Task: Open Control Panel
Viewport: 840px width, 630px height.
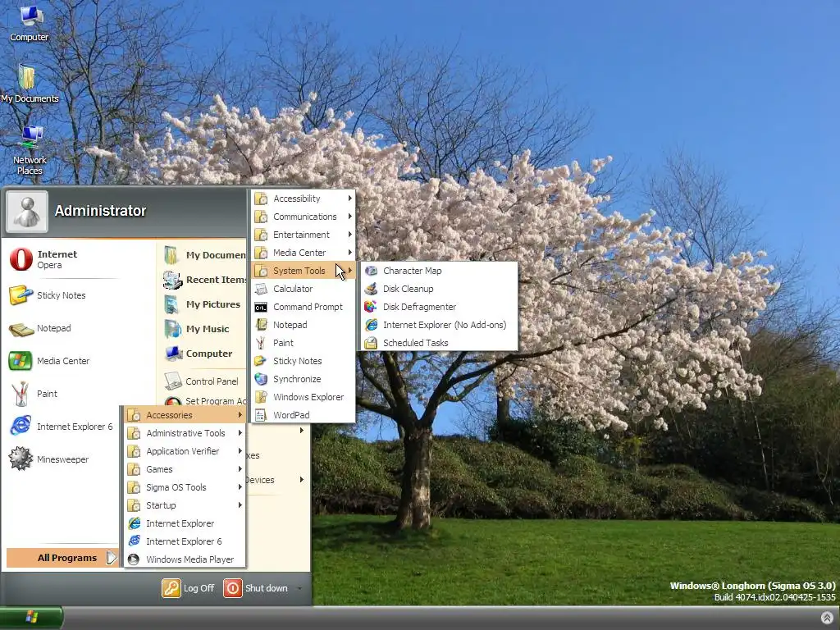Action: pyautogui.click(x=203, y=381)
